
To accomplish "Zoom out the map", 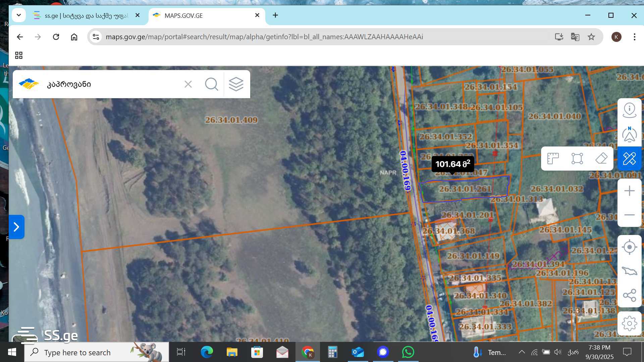I will coord(629,215).
